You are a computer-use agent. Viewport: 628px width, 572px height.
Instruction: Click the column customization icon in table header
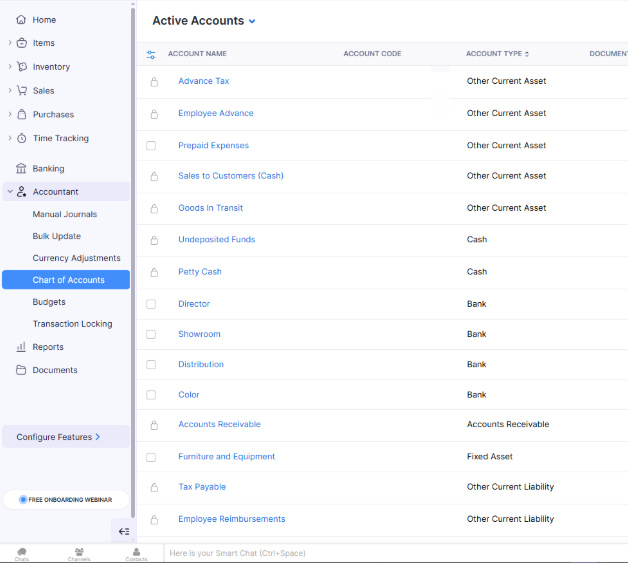click(151, 54)
